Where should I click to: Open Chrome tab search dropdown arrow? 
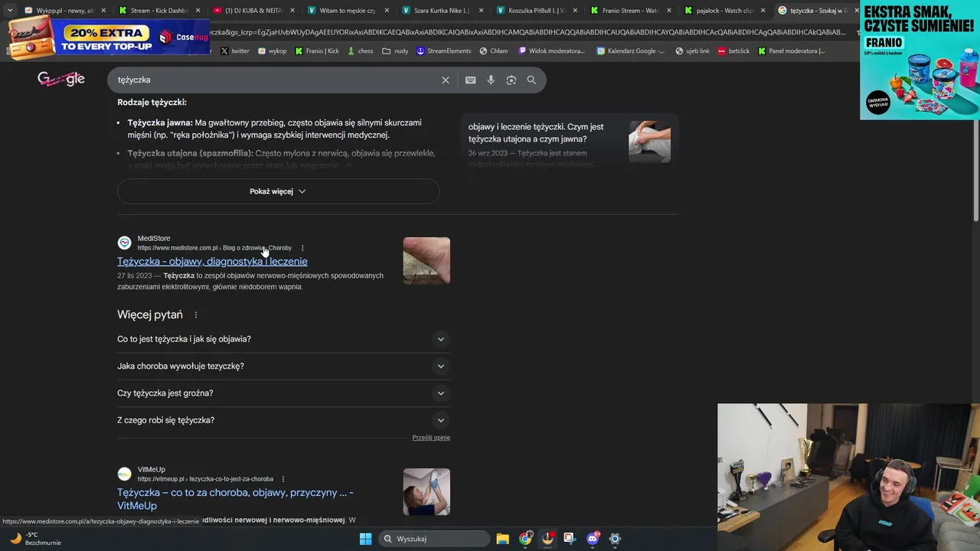[x=10, y=11]
